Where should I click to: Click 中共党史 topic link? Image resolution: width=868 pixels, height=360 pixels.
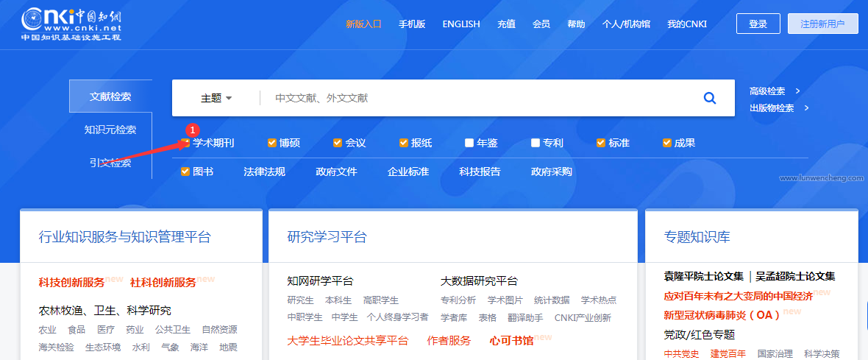point(681,353)
